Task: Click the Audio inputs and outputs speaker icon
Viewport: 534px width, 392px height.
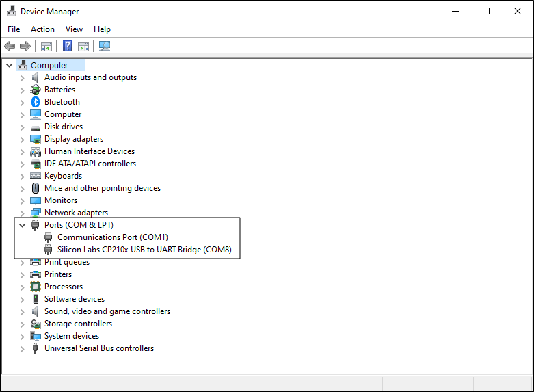Action: (x=35, y=77)
